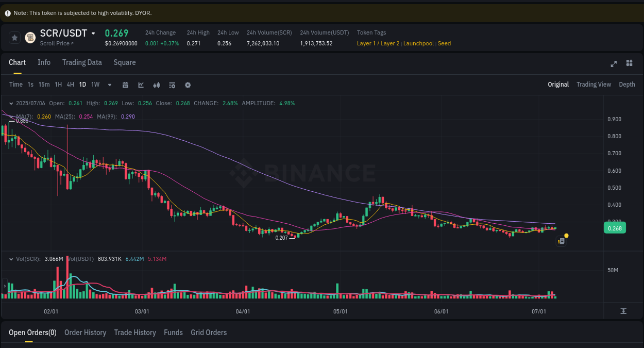The height and width of the screenshot is (348, 644).
Task: Open the chart settings gear
Action: pos(188,85)
